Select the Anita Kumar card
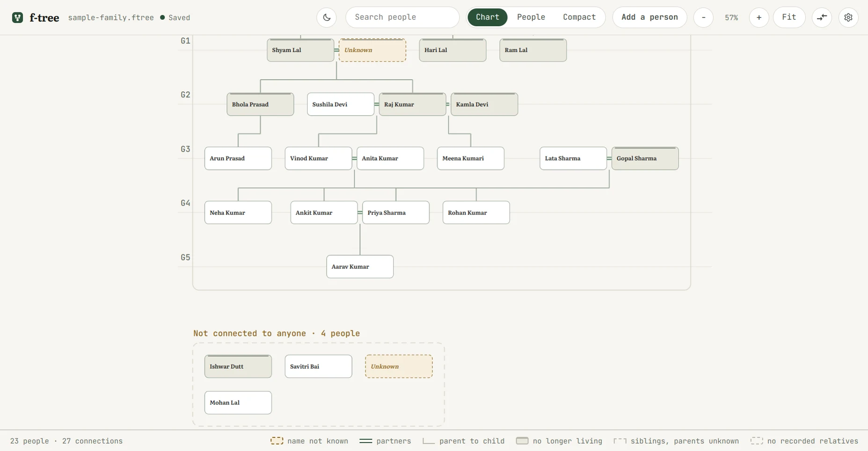Image resolution: width=868 pixels, height=451 pixels. click(390, 158)
